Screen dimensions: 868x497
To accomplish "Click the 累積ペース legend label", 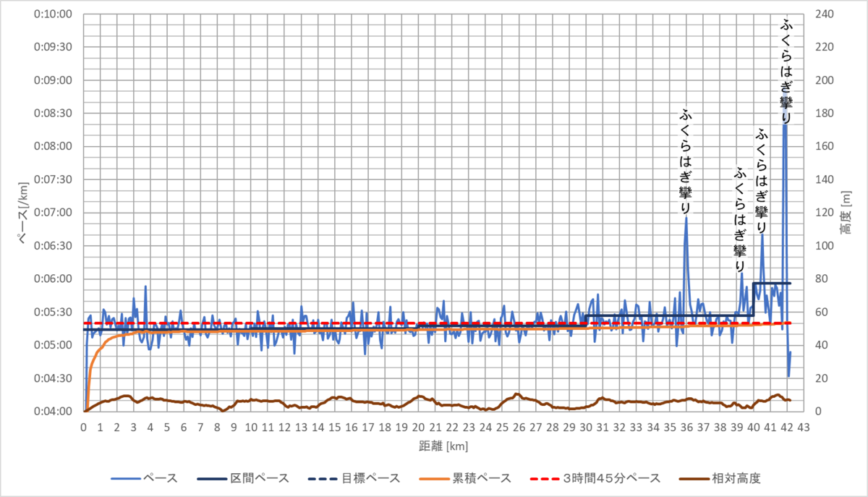I will pos(482,478).
